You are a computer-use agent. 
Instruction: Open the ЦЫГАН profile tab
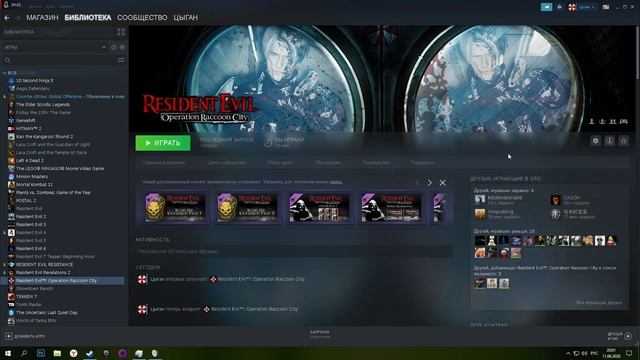tap(185, 18)
